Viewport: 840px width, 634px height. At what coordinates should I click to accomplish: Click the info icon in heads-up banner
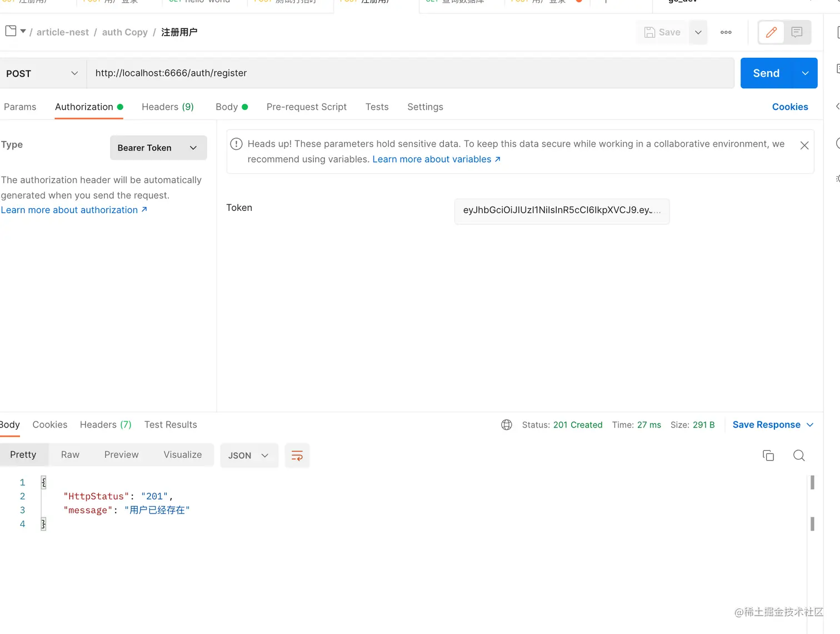[x=236, y=144]
